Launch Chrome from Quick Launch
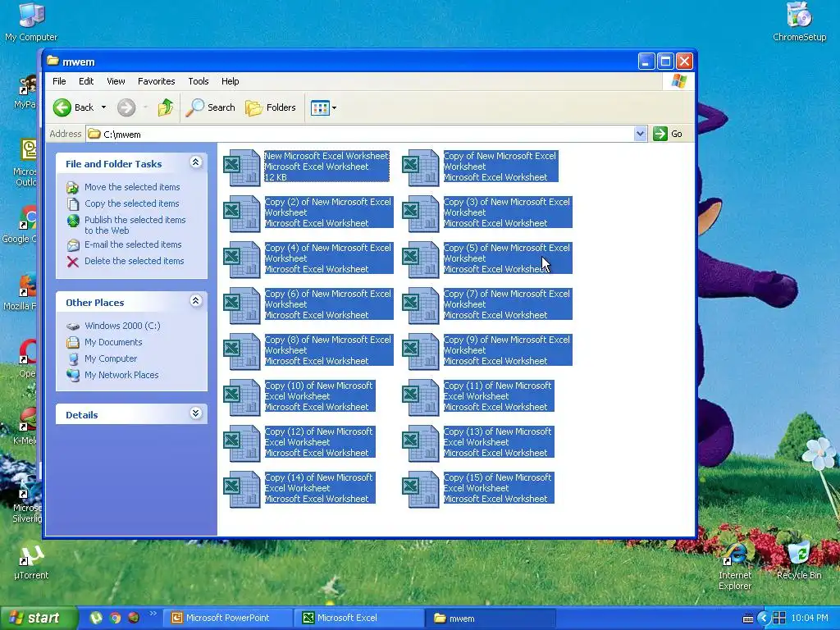840x630 pixels. coord(115,618)
